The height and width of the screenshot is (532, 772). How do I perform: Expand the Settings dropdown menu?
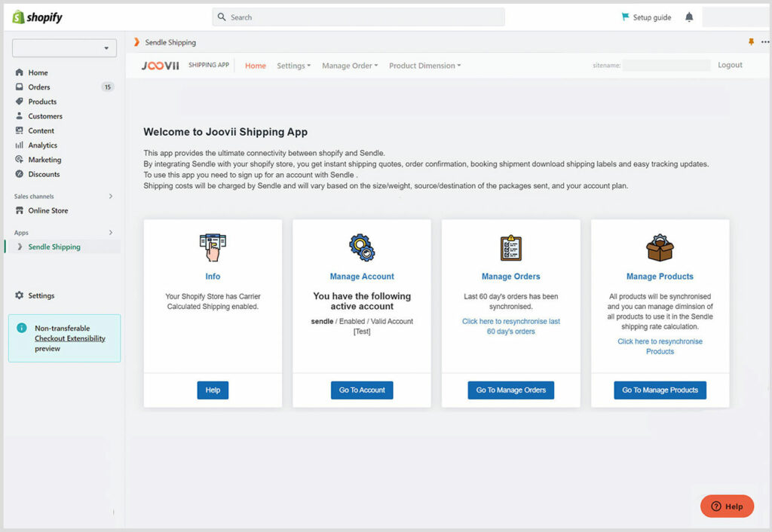293,66
